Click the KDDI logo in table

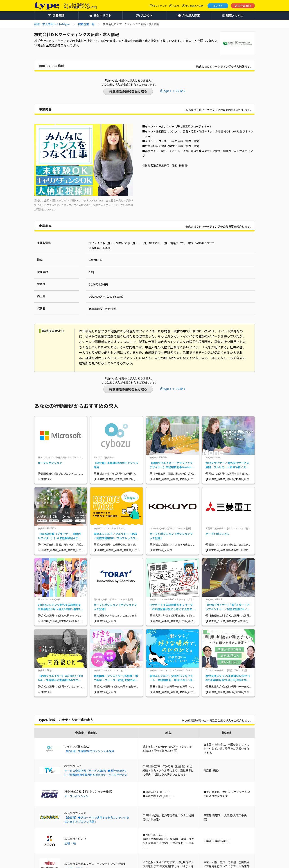pos(50,794)
